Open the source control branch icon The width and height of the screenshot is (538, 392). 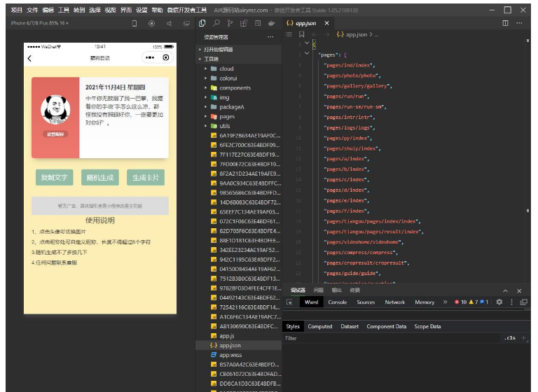(230, 23)
